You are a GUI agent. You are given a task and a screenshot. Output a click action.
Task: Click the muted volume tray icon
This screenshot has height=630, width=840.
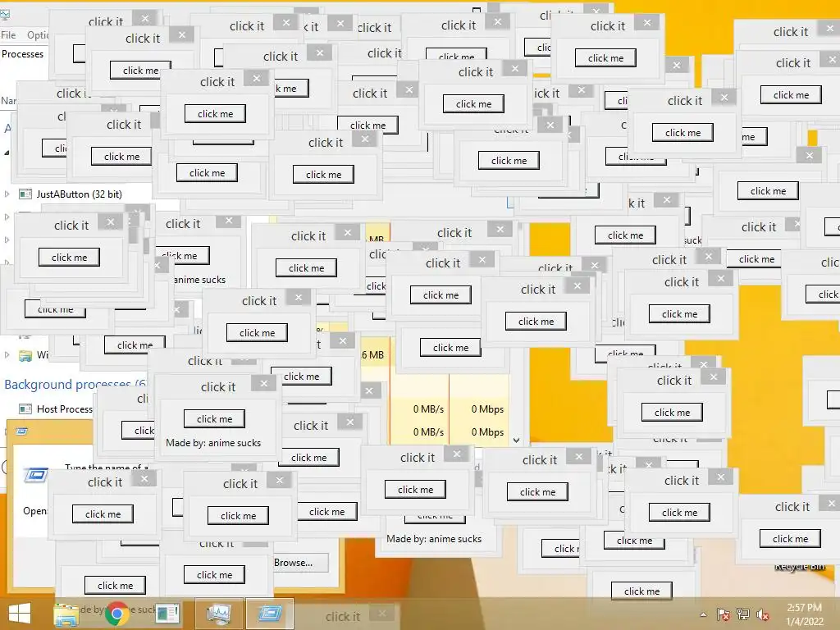click(x=763, y=614)
